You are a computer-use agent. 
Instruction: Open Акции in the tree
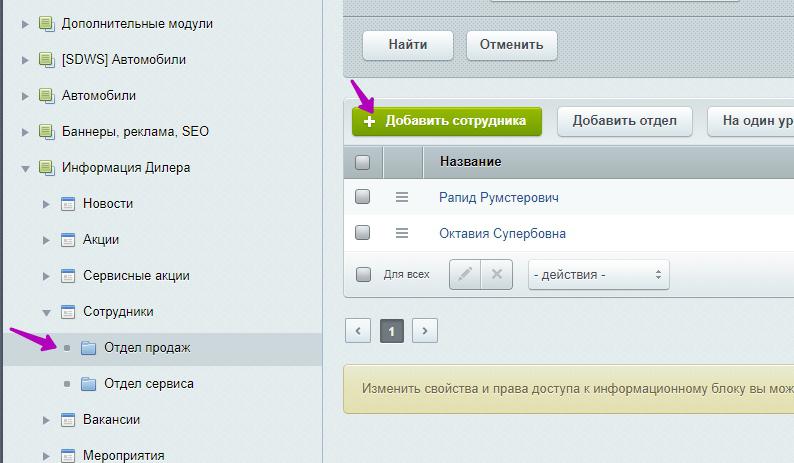click(101, 240)
